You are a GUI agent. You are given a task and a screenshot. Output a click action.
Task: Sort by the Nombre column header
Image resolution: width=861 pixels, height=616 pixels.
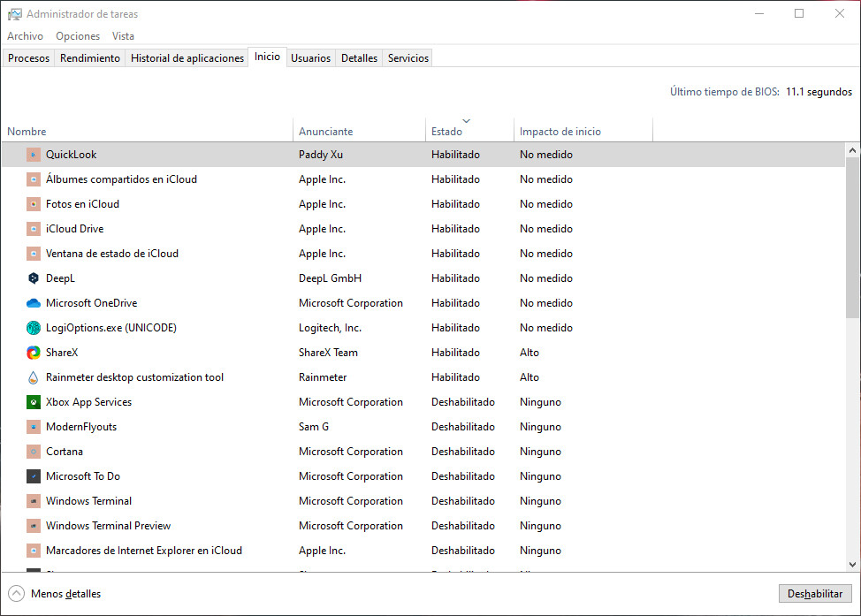click(x=147, y=131)
